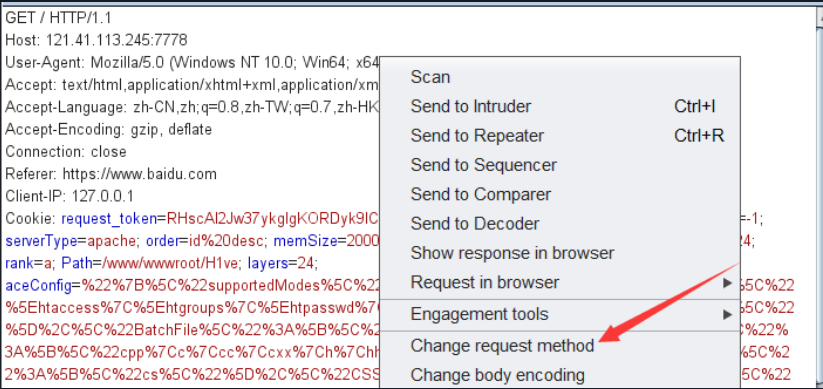Select Scan from the context menu
Image resolution: width=823 pixels, height=389 pixels.
click(430, 77)
